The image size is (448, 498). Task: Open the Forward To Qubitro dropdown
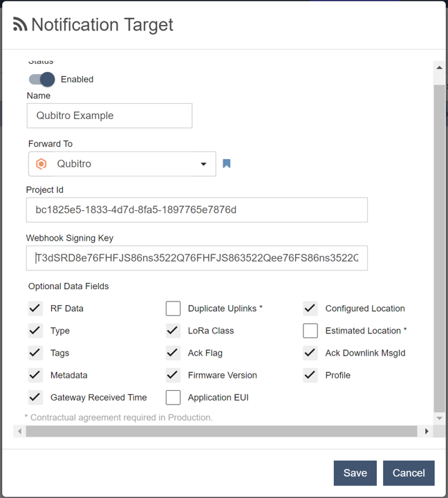pyautogui.click(x=122, y=164)
